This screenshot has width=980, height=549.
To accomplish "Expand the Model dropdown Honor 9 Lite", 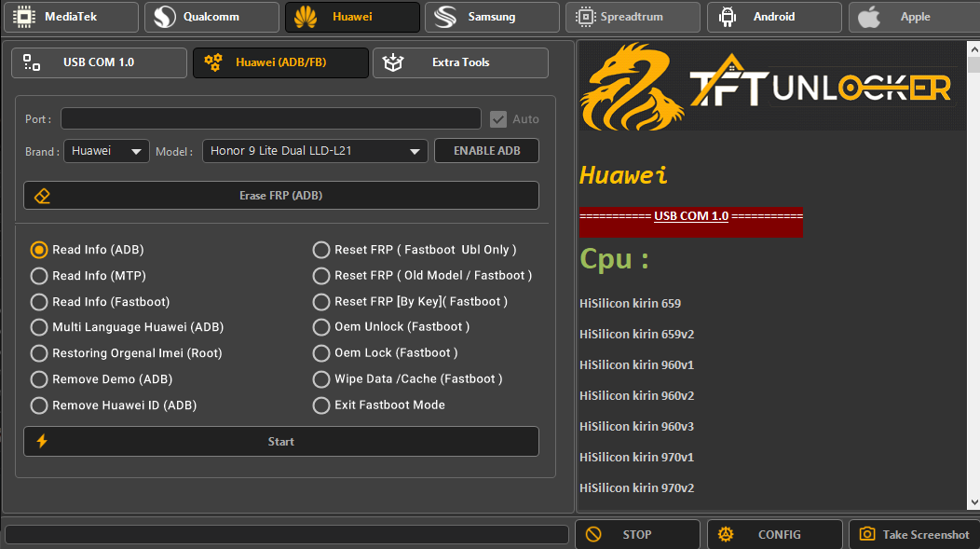I will (x=315, y=151).
